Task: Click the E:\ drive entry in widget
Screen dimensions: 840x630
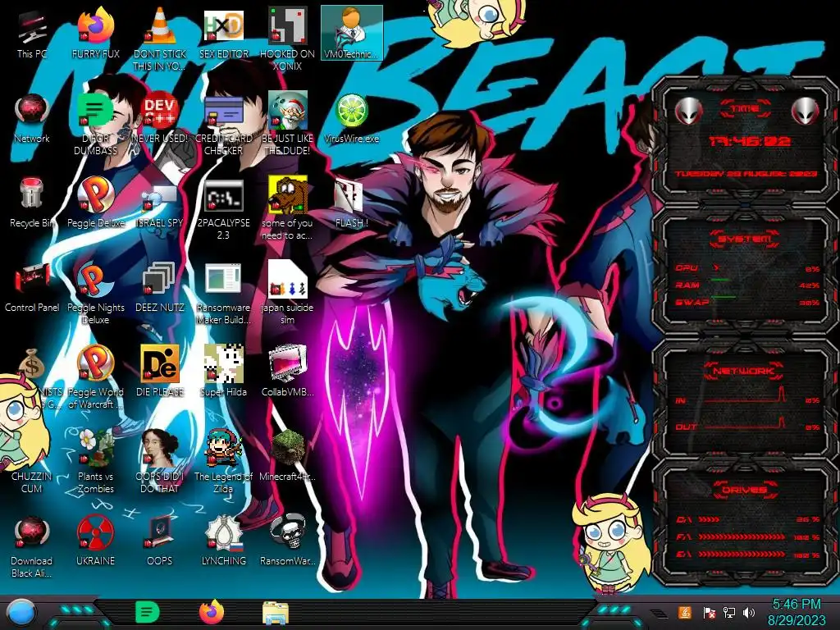Action: pos(748,555)
